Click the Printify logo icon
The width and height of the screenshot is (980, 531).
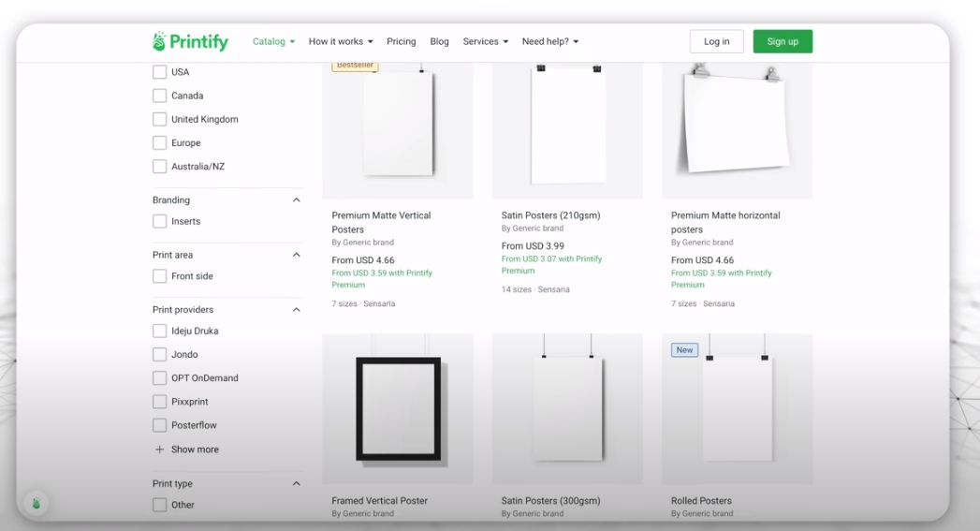click(x=158, y=41)
